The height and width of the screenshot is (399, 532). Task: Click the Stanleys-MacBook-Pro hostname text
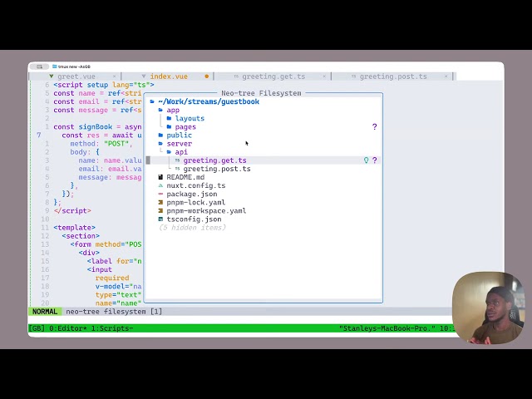tap(387, 328)
